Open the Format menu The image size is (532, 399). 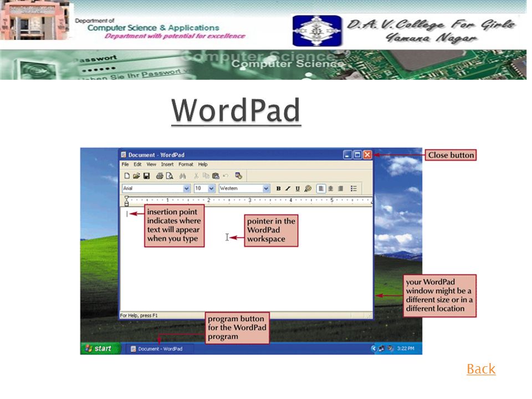(x=186, y=164)
